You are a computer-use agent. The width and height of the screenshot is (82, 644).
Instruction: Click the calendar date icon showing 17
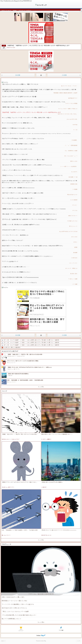click(4, 47)
